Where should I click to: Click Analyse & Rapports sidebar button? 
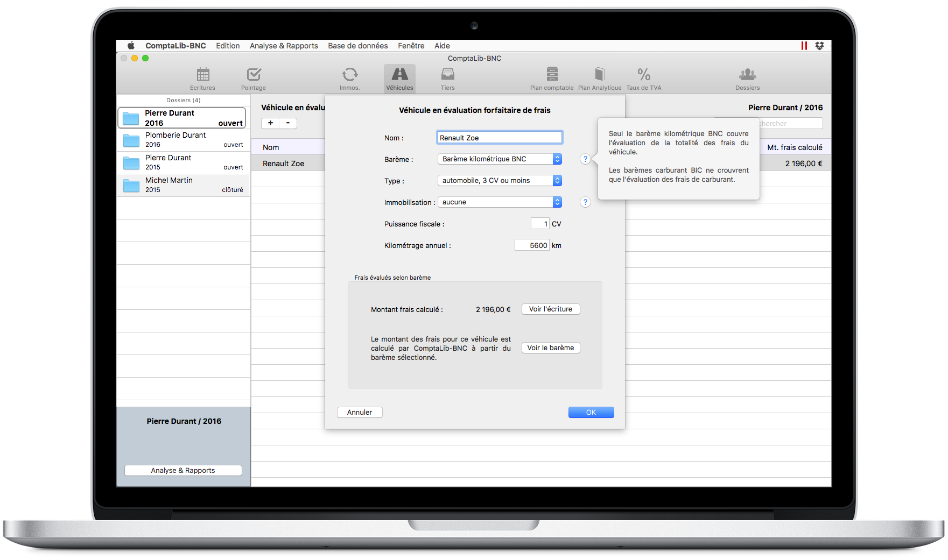pos(183,471)
